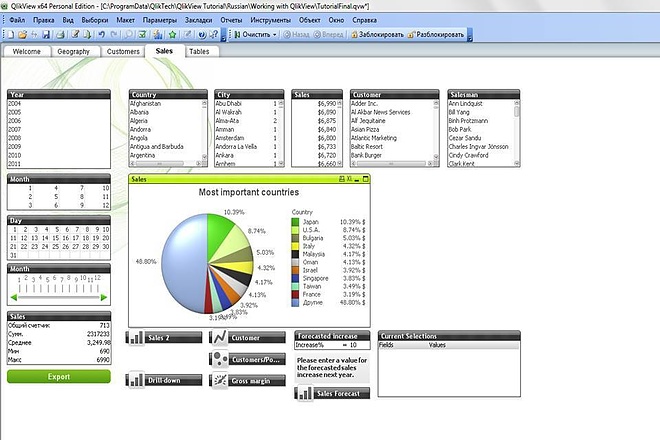
Task: Restore the minimized Gross margin chart icon
Action: (x=219, y=380)
